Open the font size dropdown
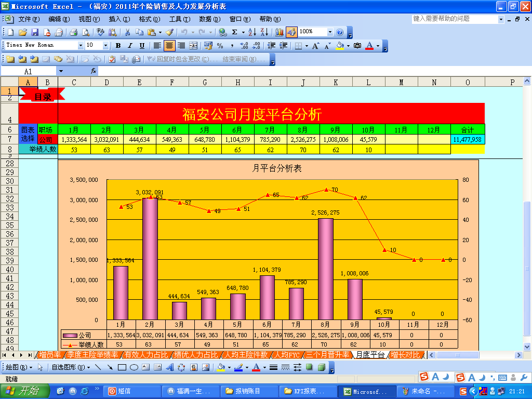Viewport: 532px width, 399px height. 105,46
